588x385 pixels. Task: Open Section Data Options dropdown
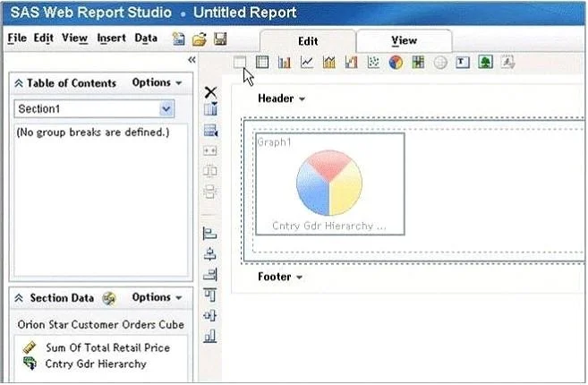[158, 297]
